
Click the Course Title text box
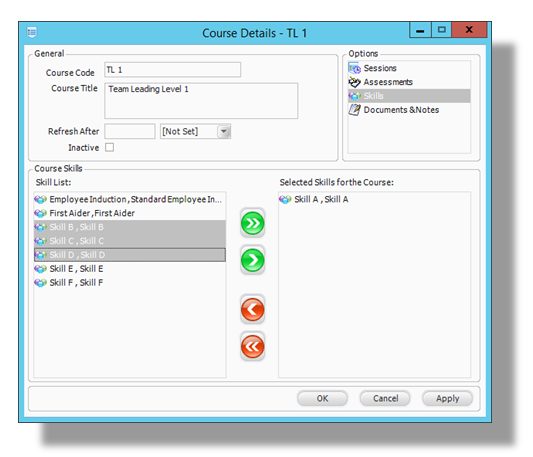tap(201, 101)
